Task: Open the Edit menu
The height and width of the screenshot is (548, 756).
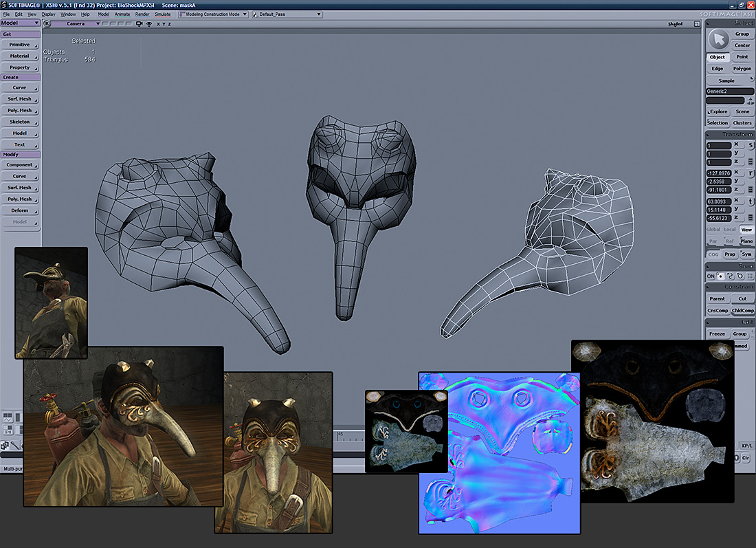Action: click(x=19, y=14)
